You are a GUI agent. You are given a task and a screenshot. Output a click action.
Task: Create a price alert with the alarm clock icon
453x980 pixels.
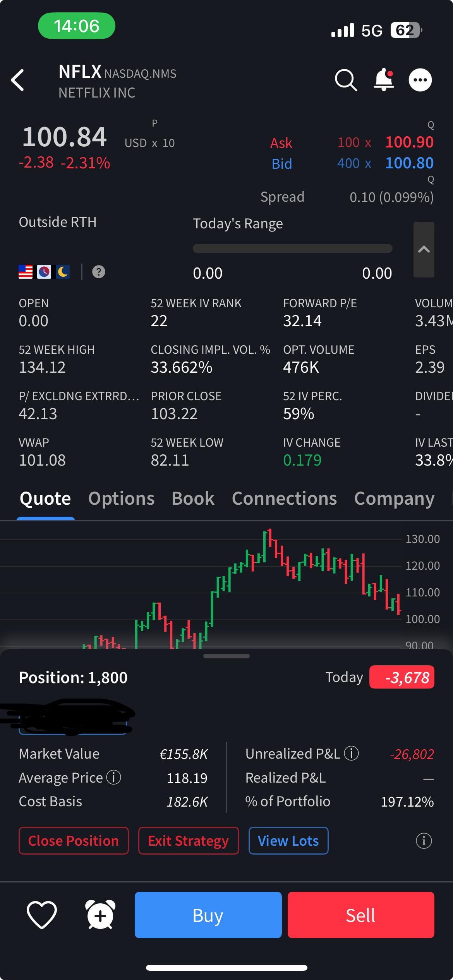[100, 915]
